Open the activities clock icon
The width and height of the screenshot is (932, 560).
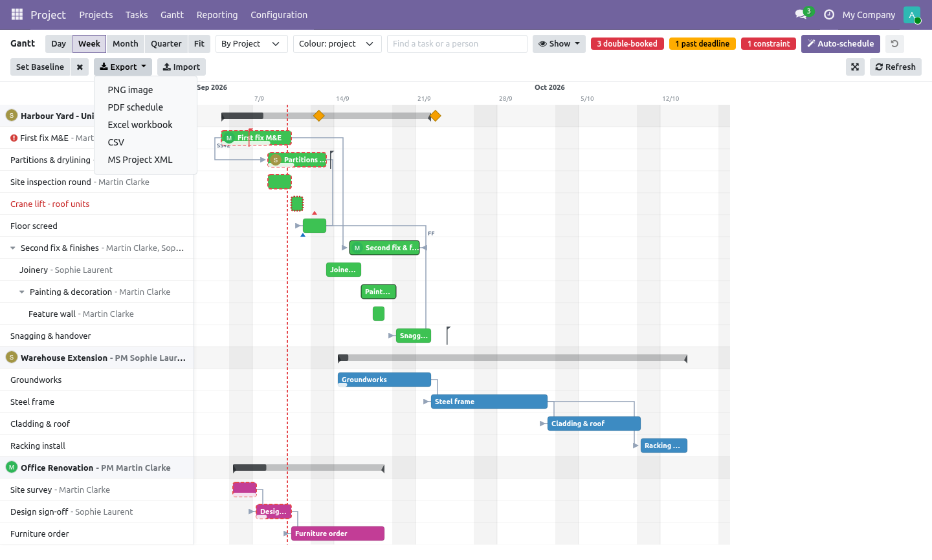[828, 14]
